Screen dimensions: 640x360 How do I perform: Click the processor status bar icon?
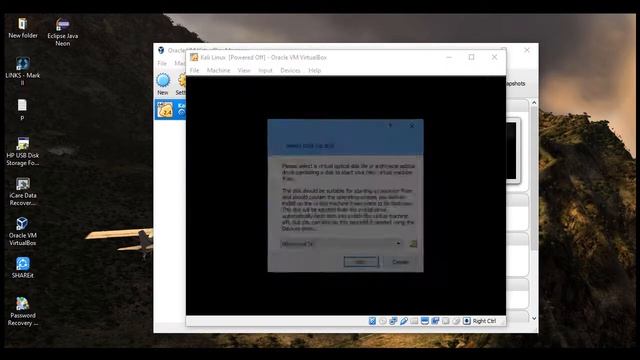tap(446, 321)
